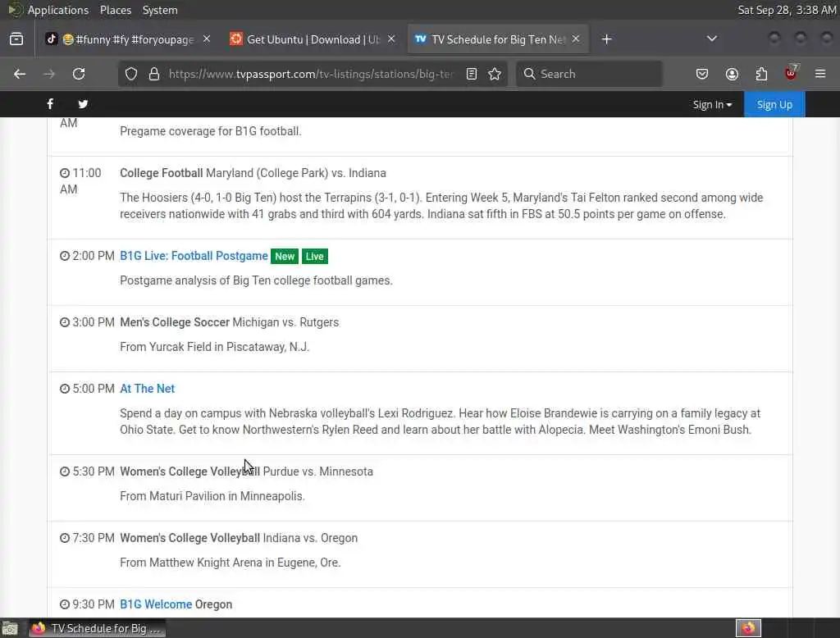Viewport: 840px width, 638px height.
Task: Open the Firefox account icon
Action: click(732, 74)
